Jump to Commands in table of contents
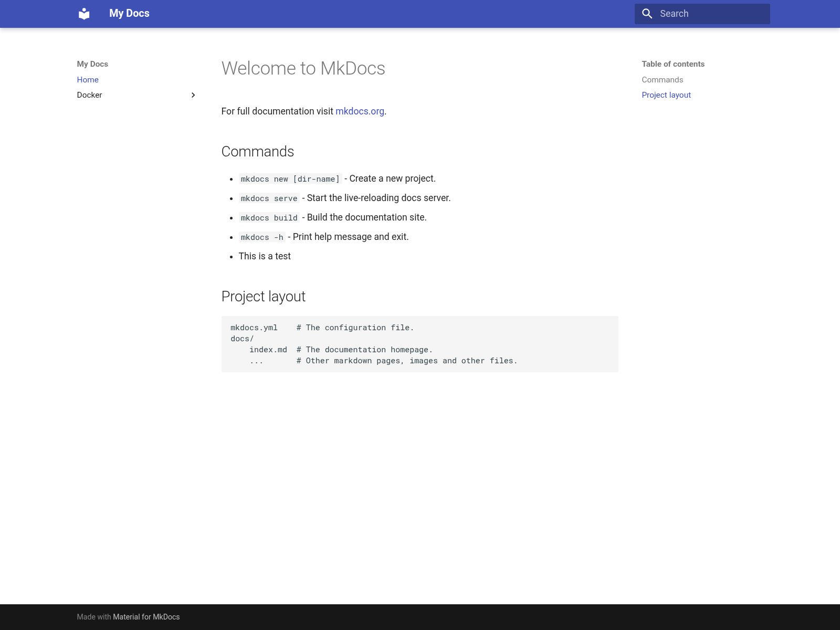 663,80
